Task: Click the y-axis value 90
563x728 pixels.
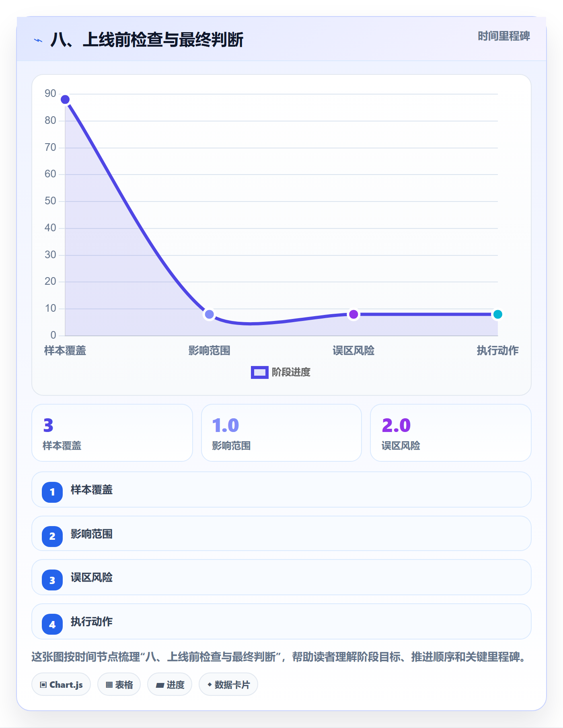Action: pos(50,93)
